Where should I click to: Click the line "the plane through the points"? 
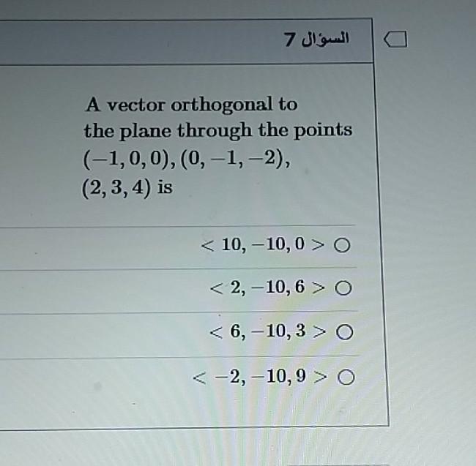click(218, 131)
